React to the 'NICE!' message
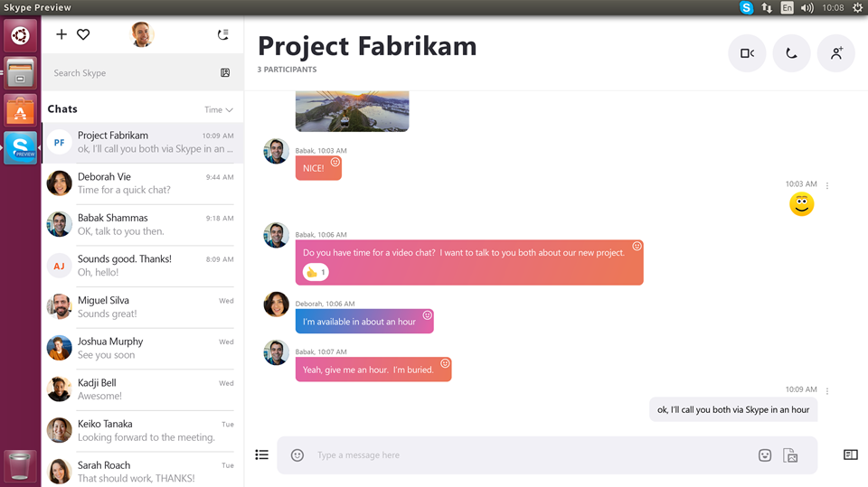 point(335,162)
